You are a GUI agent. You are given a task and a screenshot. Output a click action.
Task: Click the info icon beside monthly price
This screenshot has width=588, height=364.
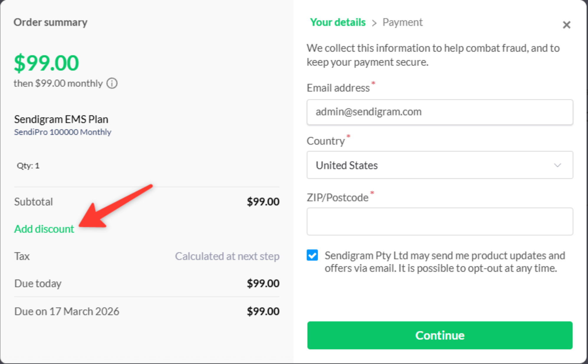pos(112,83)
